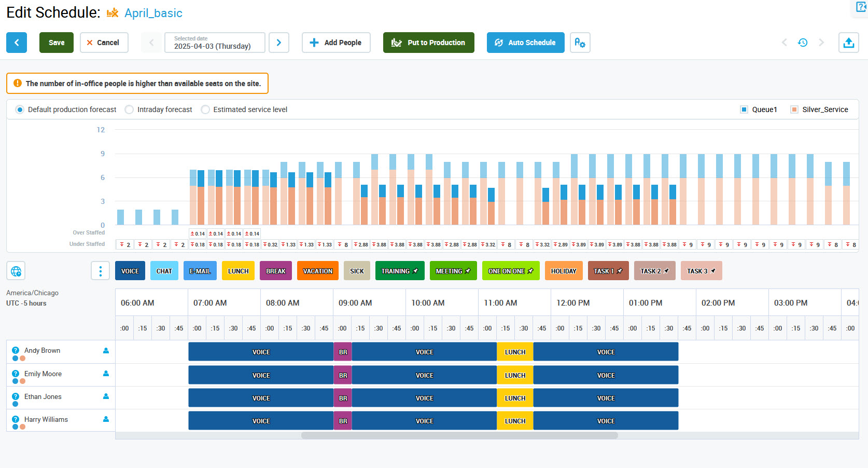Screen dimensions: 868x468
Task: Click the blue back arrow button
Action: click(17, 43)
